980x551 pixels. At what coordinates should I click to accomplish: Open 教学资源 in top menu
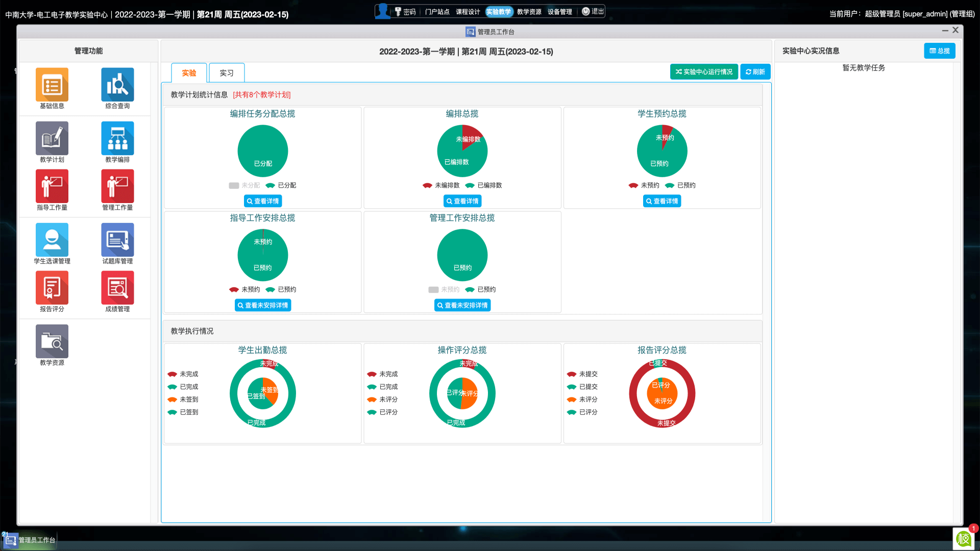click(529, 12)
